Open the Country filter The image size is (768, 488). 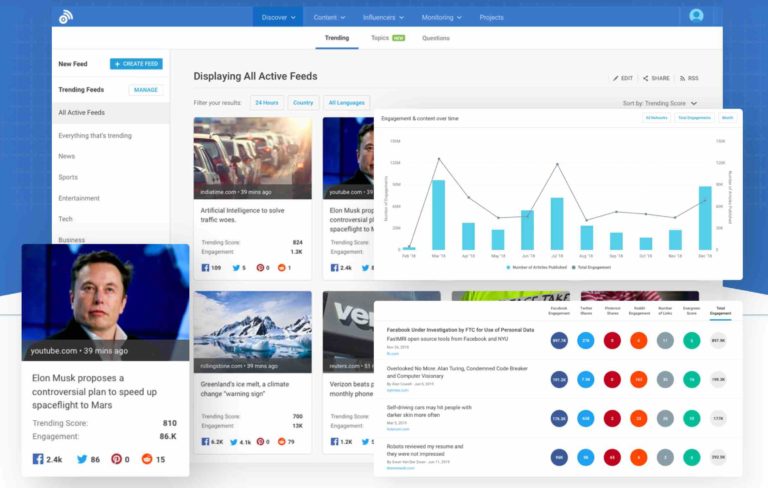click(x=303, y=103)
